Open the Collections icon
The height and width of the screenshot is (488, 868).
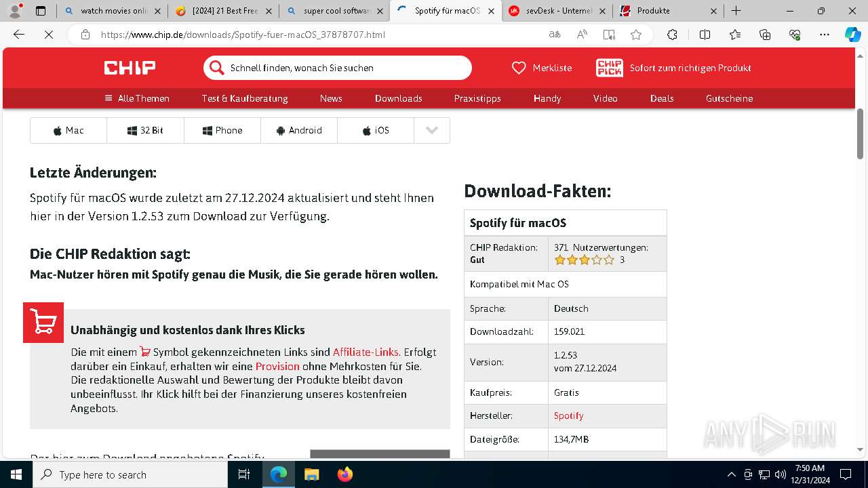pyautogui.click(x=765, y=35)
